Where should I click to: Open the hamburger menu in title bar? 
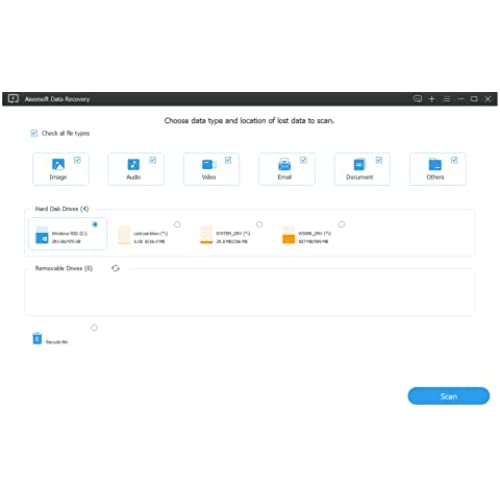[x=447, y=99]
